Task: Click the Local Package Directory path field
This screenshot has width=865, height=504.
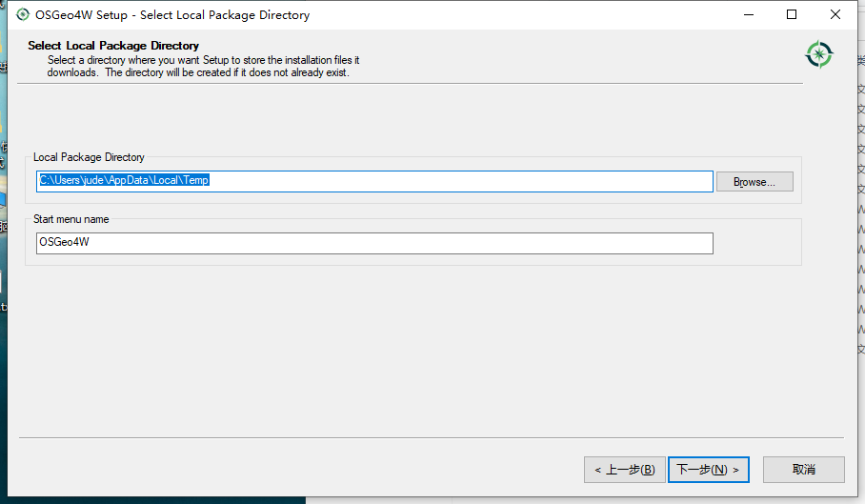Action: pos(374,181)
